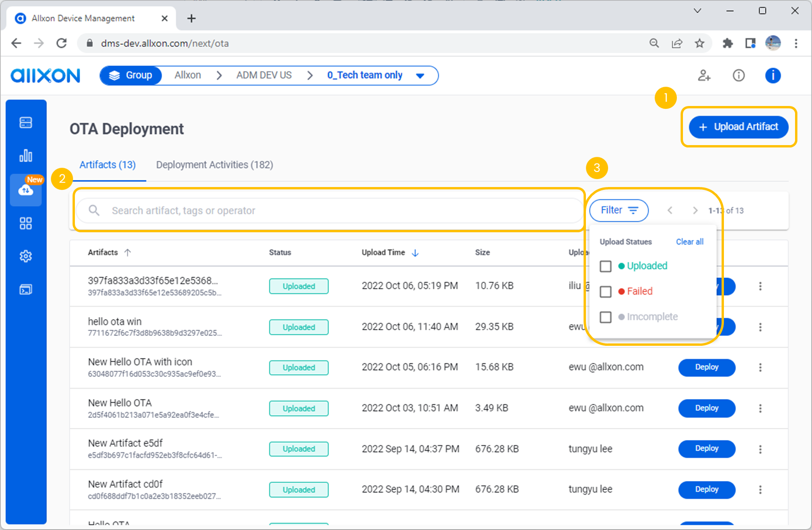This screenshot has height=530, width=812.
Task: Select the Artifacts tab
Action: coord(107,164)
